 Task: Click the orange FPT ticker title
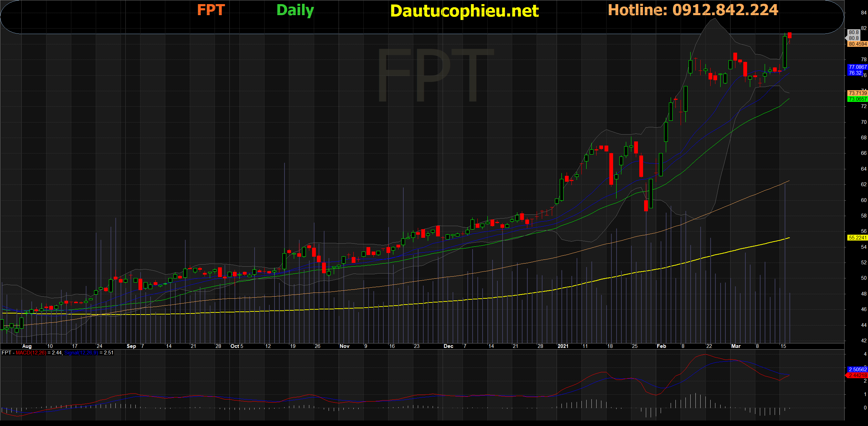[211, 10]
